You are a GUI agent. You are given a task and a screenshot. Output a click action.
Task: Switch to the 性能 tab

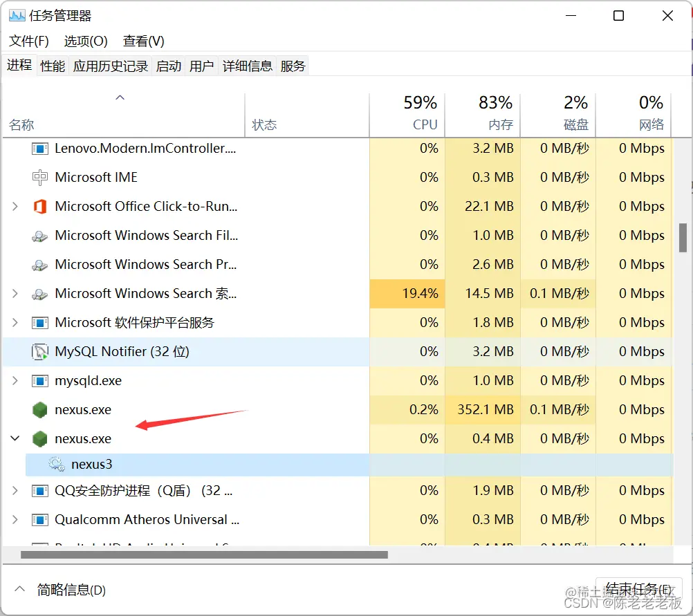coord(53,66)
